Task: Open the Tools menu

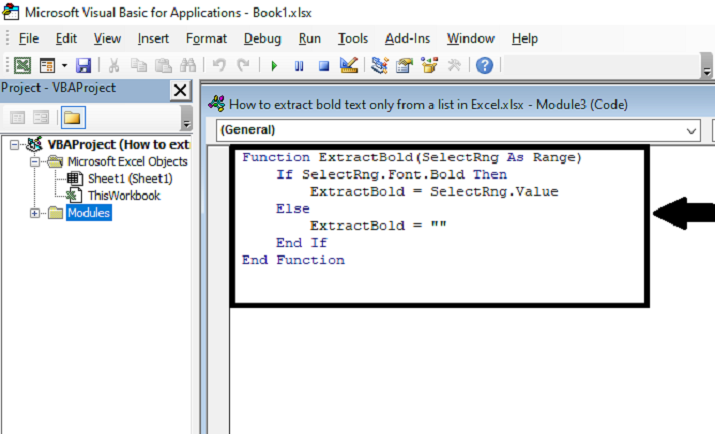Action: point(352,39)
